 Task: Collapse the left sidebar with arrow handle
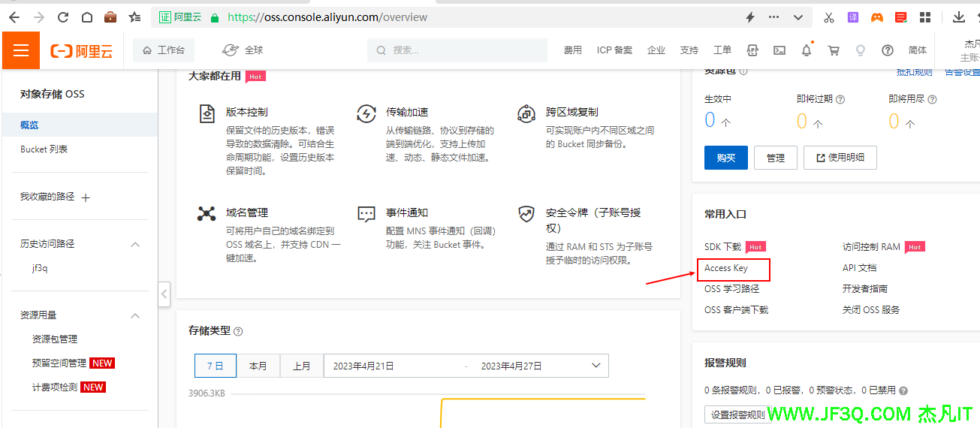click(164, 294)
